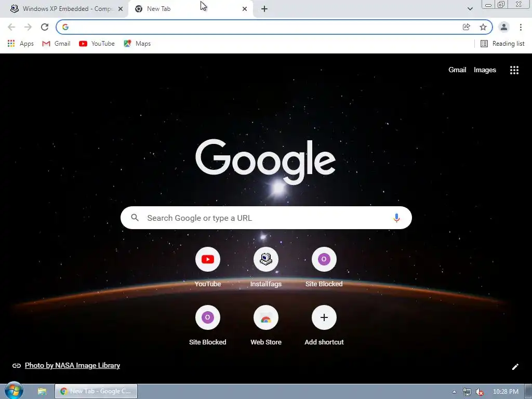532x399 pixels.
Task: Click the Google logo
Action: coord(265,162)
